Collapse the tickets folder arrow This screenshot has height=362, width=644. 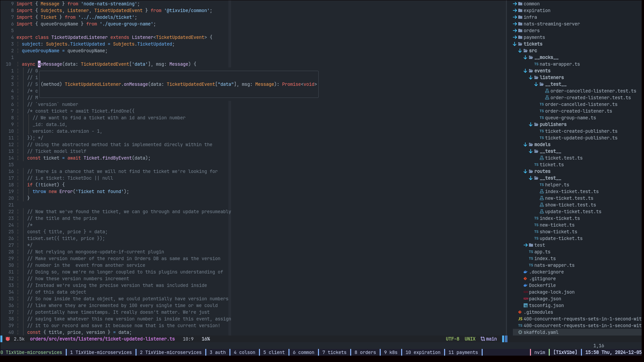coord(515,44)
